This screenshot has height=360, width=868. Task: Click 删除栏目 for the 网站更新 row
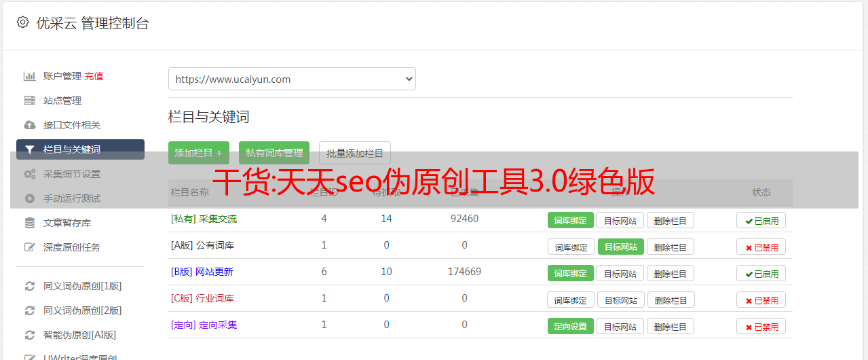[x=671, y=273]
